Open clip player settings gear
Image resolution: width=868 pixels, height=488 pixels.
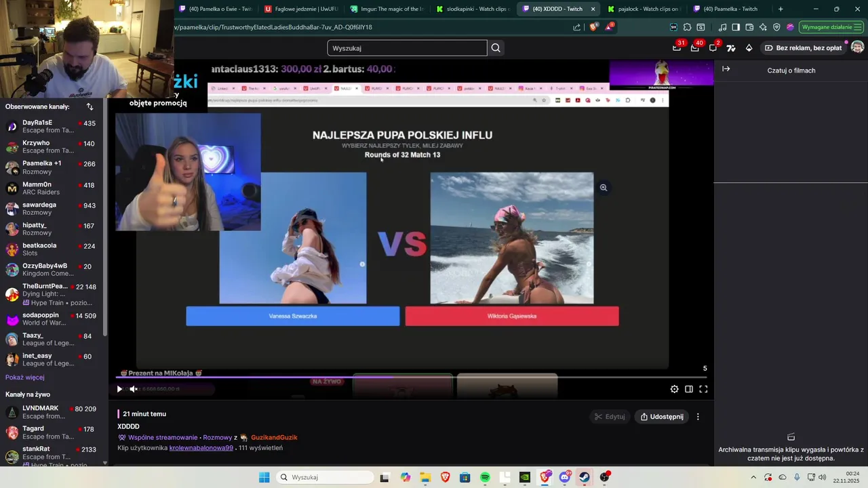click(x=674, y=389)
